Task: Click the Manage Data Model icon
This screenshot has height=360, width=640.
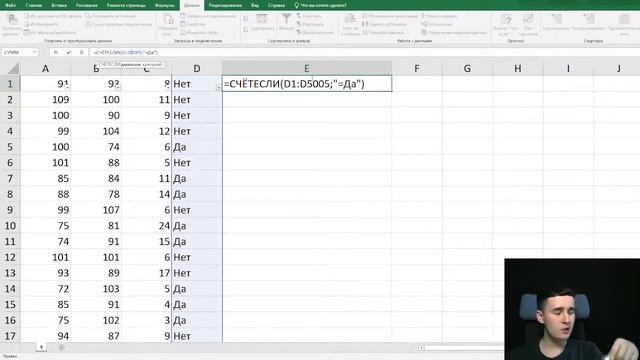Action: [x=424, y=32]
